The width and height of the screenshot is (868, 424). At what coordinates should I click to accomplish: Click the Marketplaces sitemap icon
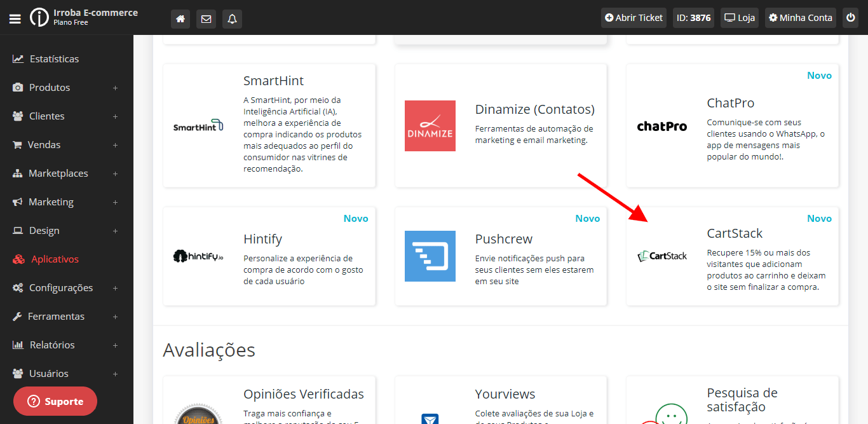coord(17,174)
